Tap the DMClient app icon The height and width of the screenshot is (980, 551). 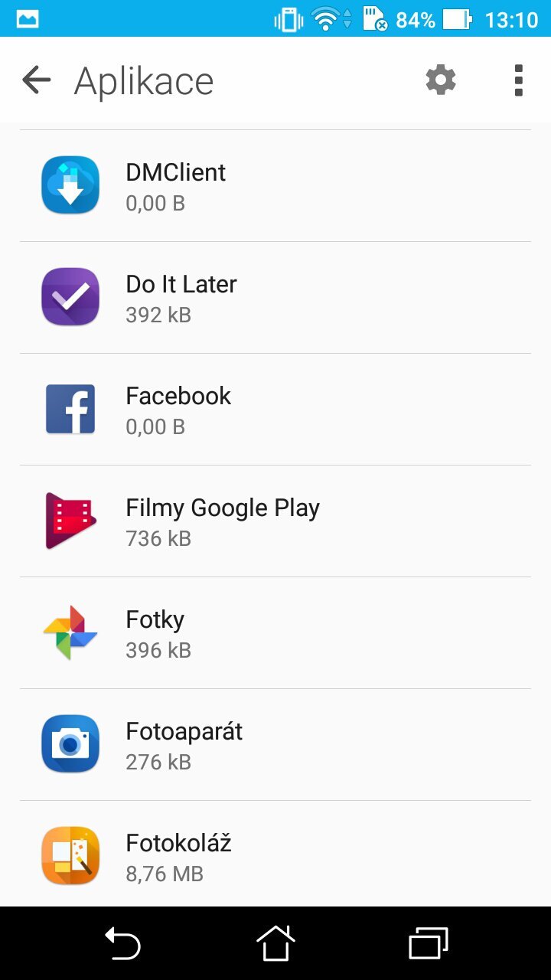(x=70, y=185)
